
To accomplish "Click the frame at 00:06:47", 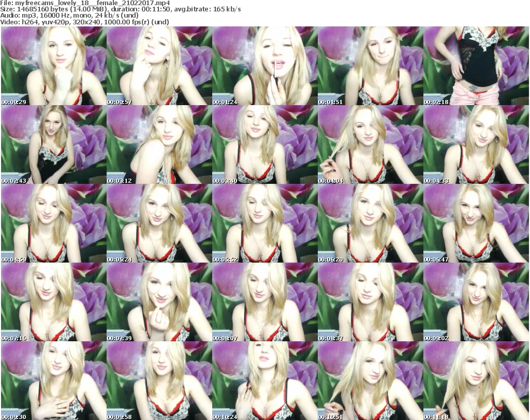I will pos(476,224).
